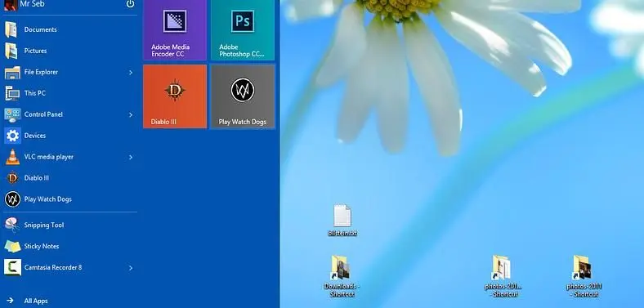Launch the Diablo III orange tile

175,96
